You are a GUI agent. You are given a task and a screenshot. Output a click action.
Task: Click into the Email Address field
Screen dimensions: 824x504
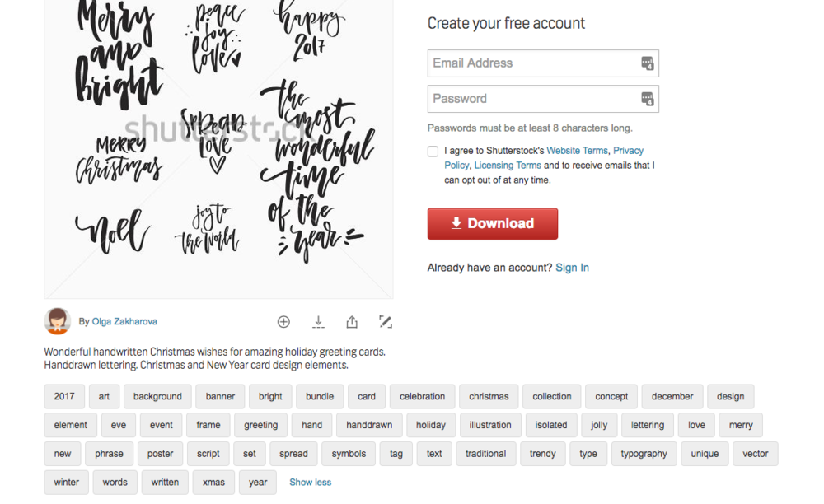tap(543, 63)
